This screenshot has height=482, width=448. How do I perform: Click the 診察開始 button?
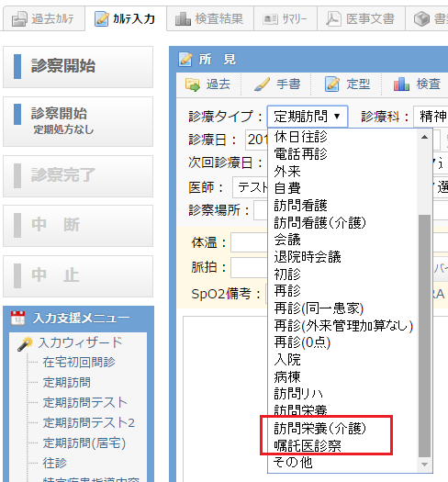tap(78, 67)
